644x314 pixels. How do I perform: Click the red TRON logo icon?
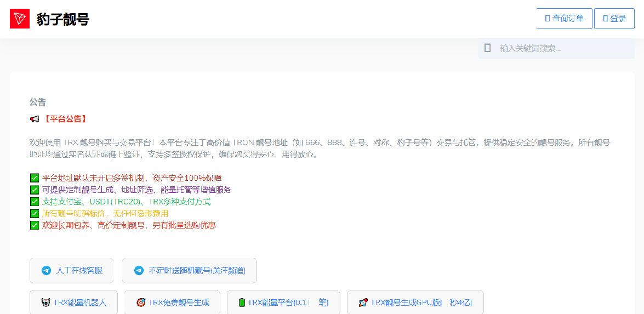(20, 19)
